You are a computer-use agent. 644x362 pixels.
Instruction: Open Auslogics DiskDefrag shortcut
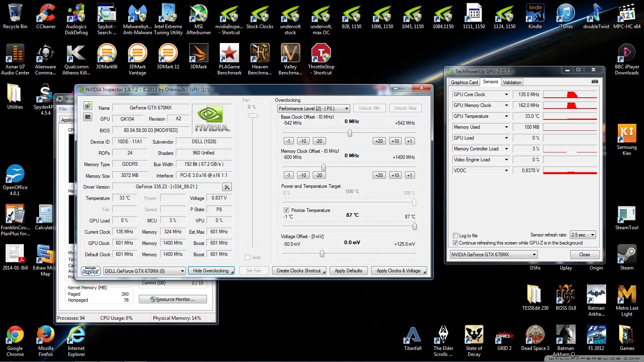coord(76,19)
